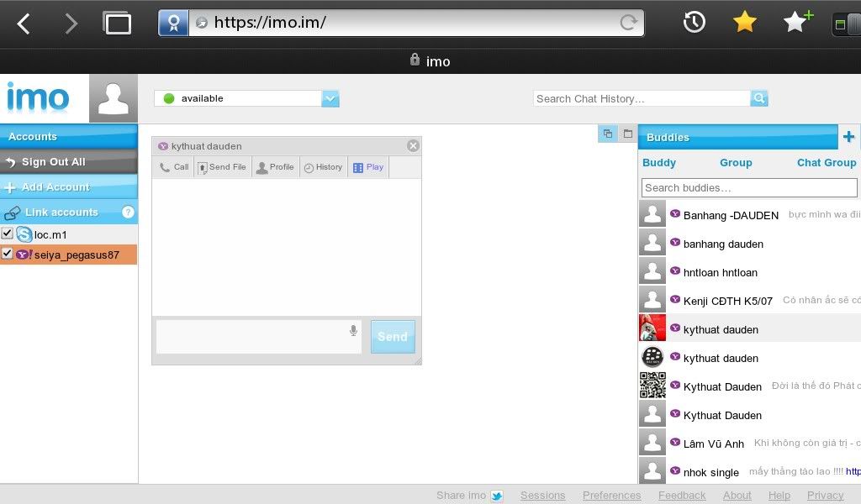Screen dimensions: 861x504
Task: Open the Sessions link in footer
Action: pyautogui.click(x=542, y=496)
